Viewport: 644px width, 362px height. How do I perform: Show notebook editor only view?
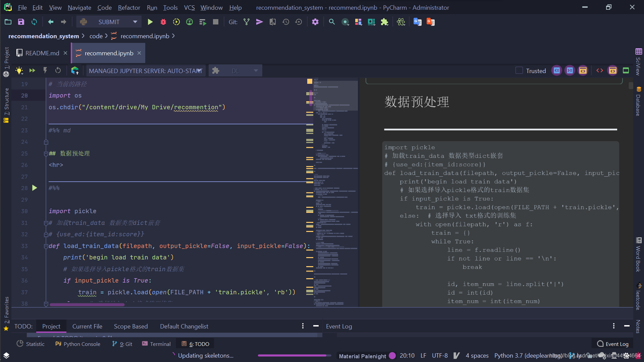pyautogui.click(x=600, y=70)
